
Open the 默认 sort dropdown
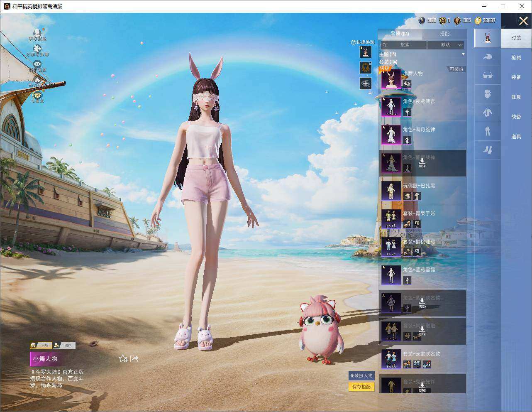[446, 45]
